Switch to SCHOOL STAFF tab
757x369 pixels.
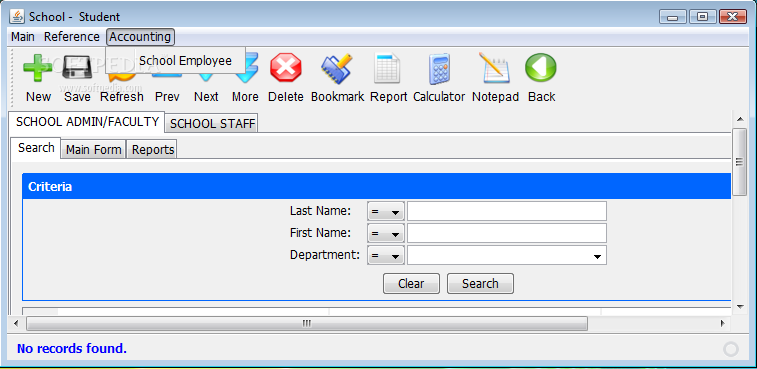pyautogui.click(x=212, y=124)
